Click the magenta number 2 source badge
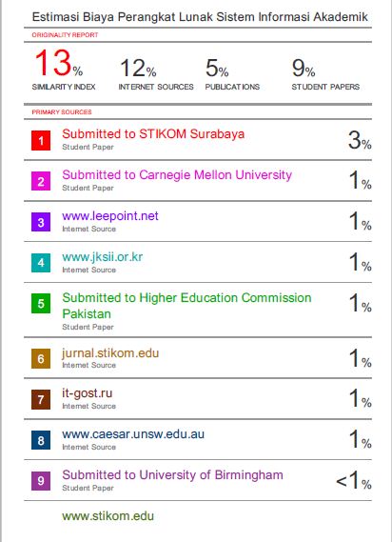This screenshot has width=392, height=542. tap(41, 181)
